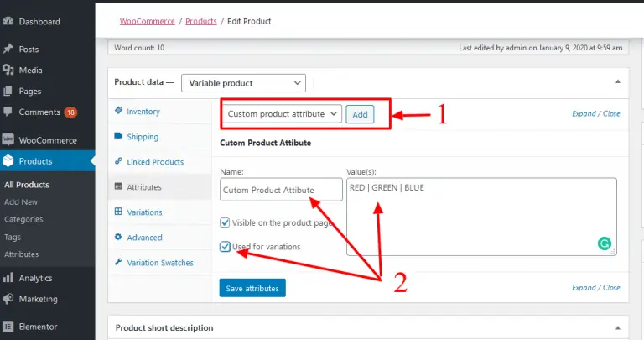Click the top Expand link
Image resolution: width=644 pixels, height=340 pixels.
point(584,114)
